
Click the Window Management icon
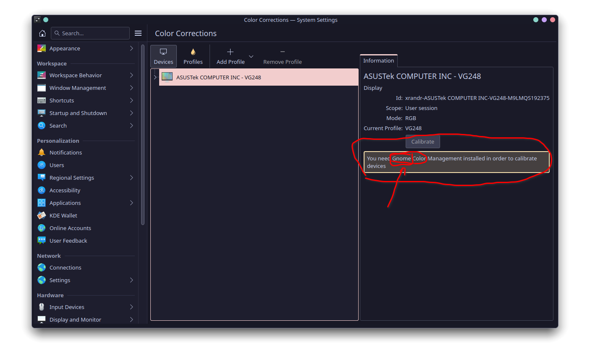tap(42, 88)
